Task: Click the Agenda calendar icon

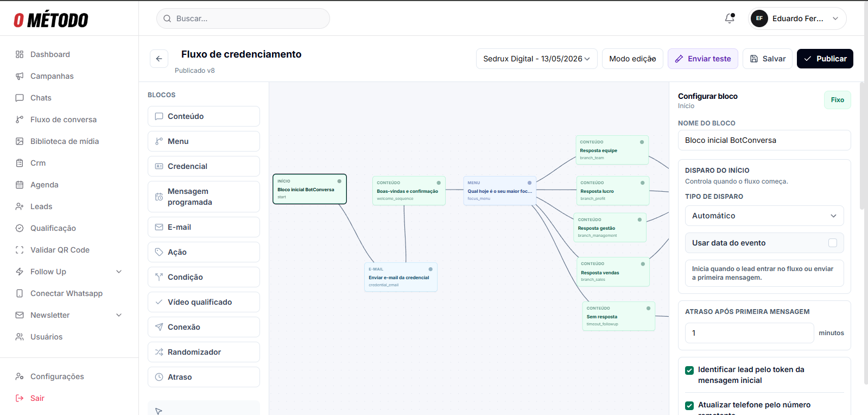Action: point(20,185)
